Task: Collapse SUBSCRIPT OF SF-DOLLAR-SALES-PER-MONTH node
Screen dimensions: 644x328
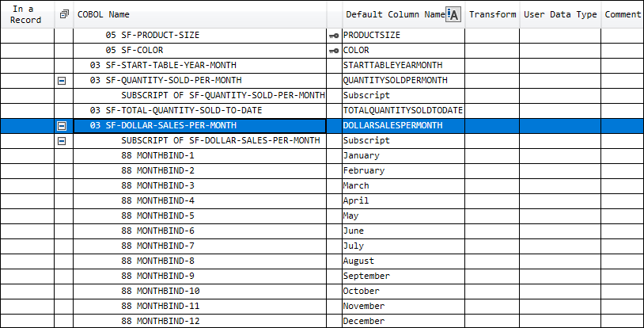Action: pos(63,141)
